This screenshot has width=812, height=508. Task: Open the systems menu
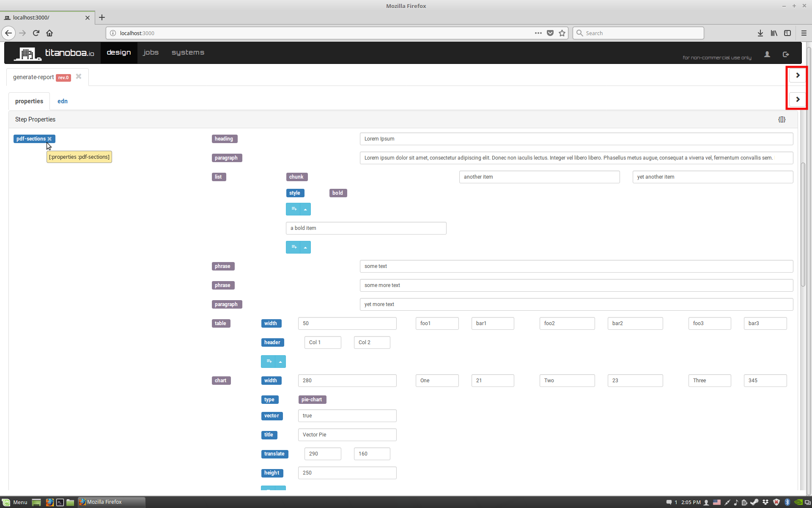coord(188,52)
